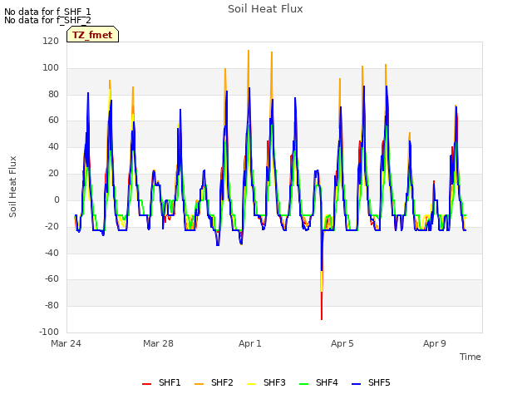Image resolution: width=532 pixels, height=399 pixels.
Task: Click the Mar 28 x-axis label
Action: coord(158,343)
